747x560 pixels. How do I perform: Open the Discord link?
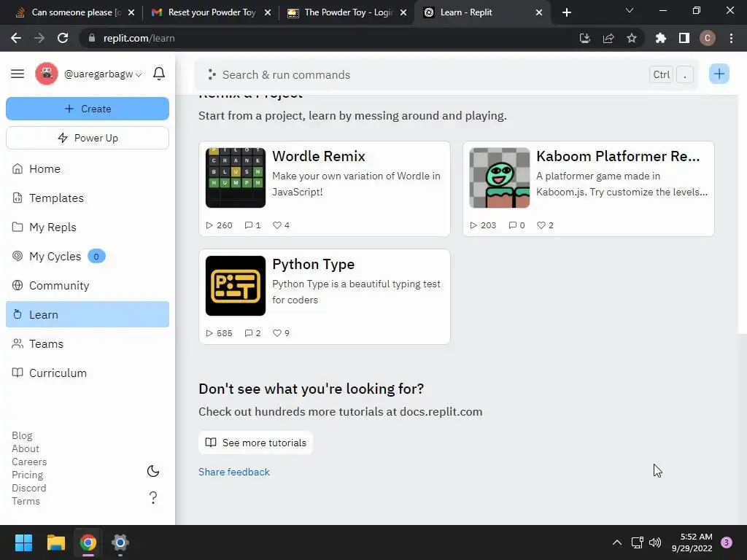tap(28, 488)
